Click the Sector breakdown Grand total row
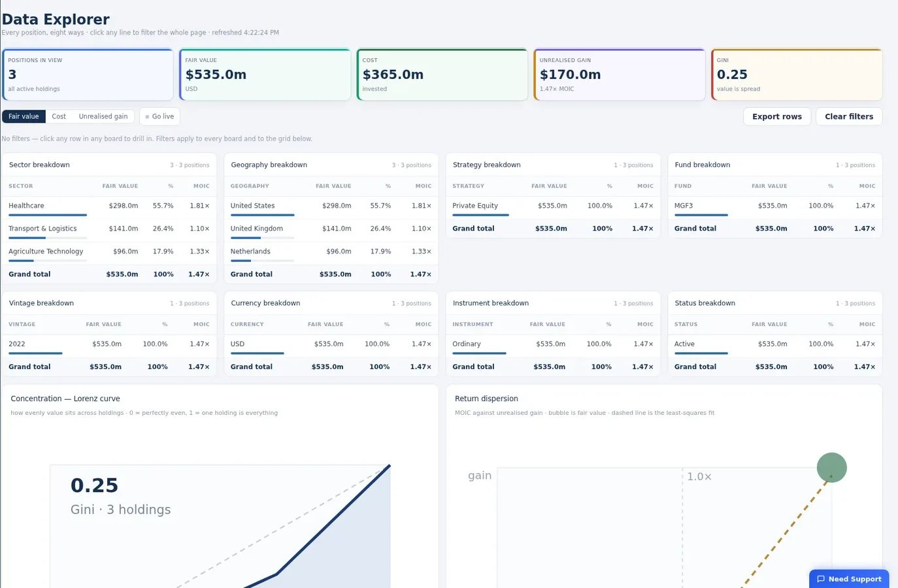The height and width of the screenshot is (588, 898). pyautogui.click(x=109, y=274)
